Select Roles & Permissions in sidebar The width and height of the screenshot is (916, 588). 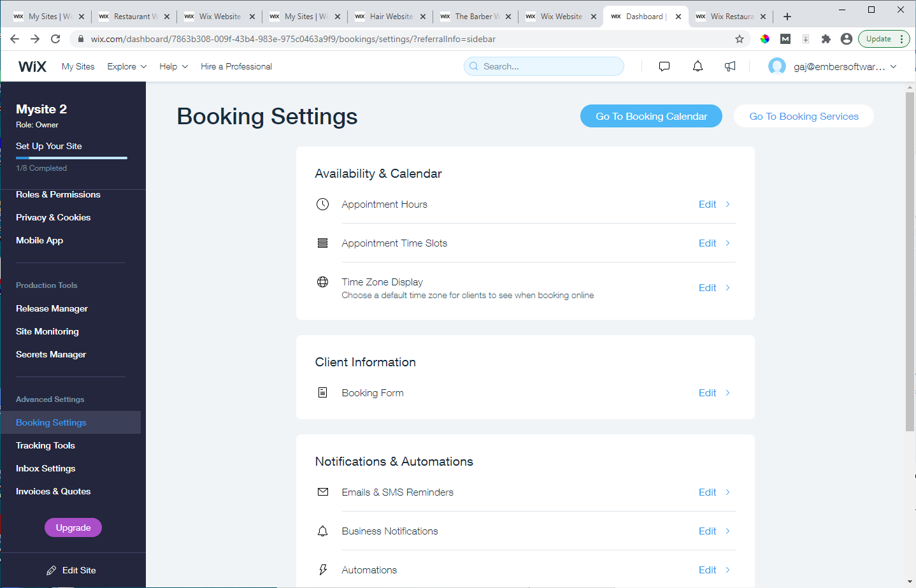(58, 194)
